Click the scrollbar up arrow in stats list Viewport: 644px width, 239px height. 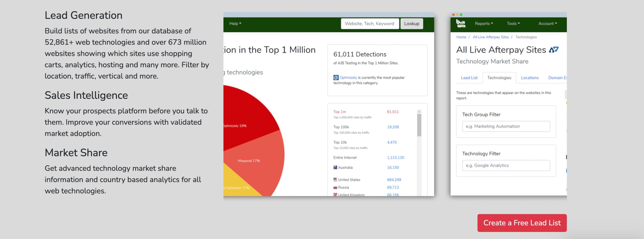click(419, 112)
